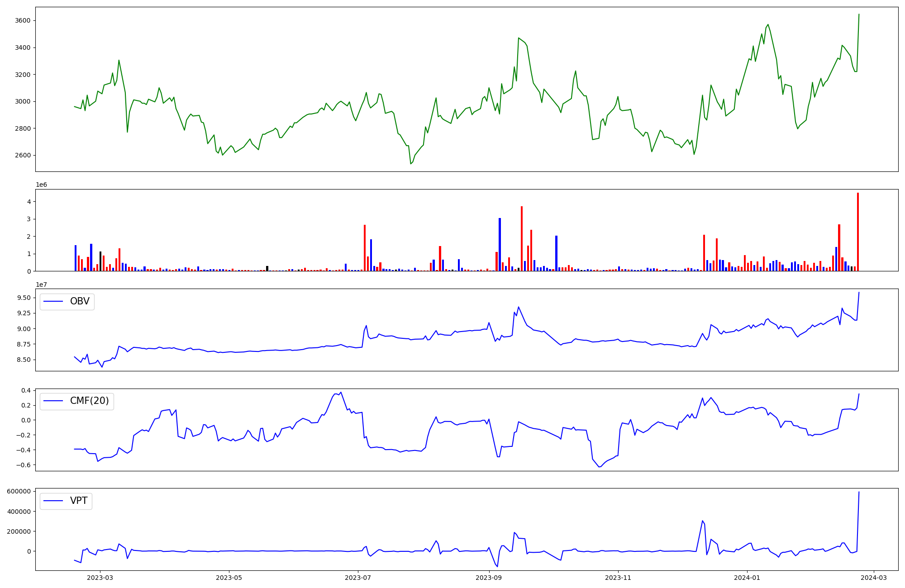Click the −0.6 CMF axis tick label
Screen dimensions: 905x588
(24, 465)
